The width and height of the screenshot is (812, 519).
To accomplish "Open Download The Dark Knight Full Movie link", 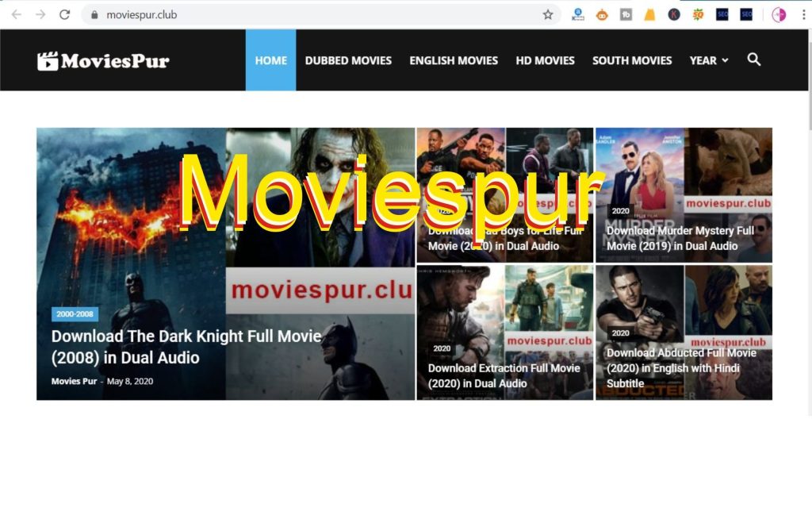I will 186,347.
